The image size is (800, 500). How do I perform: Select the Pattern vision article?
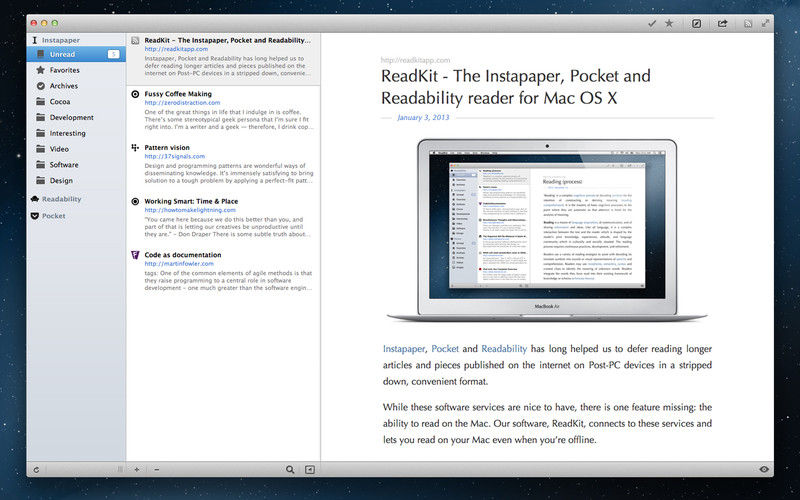pos(223,165)
